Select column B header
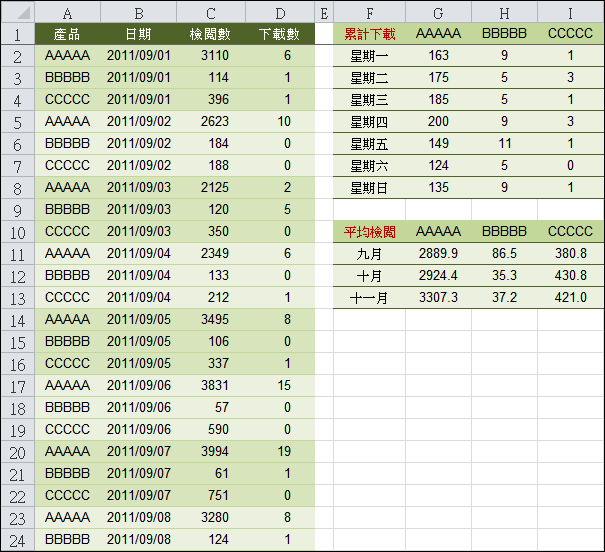The image size is (605, 552). [x=139, y=12]
